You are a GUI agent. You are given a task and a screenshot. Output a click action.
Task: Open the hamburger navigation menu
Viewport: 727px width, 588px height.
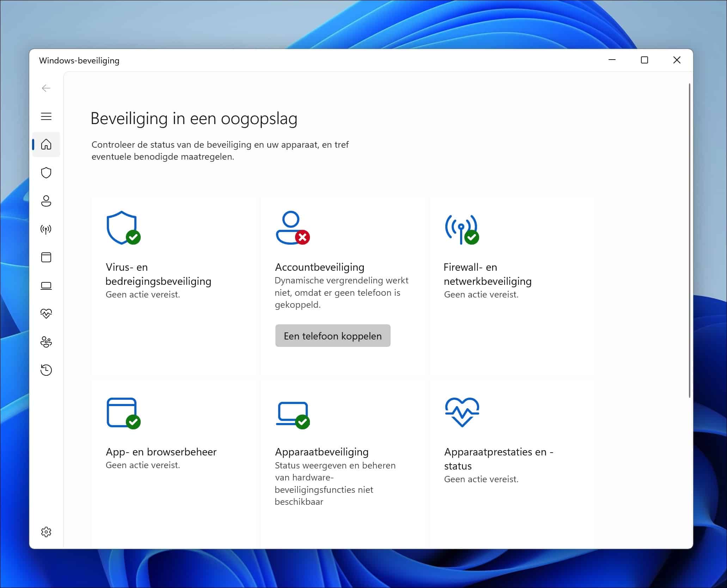[46, 116]
